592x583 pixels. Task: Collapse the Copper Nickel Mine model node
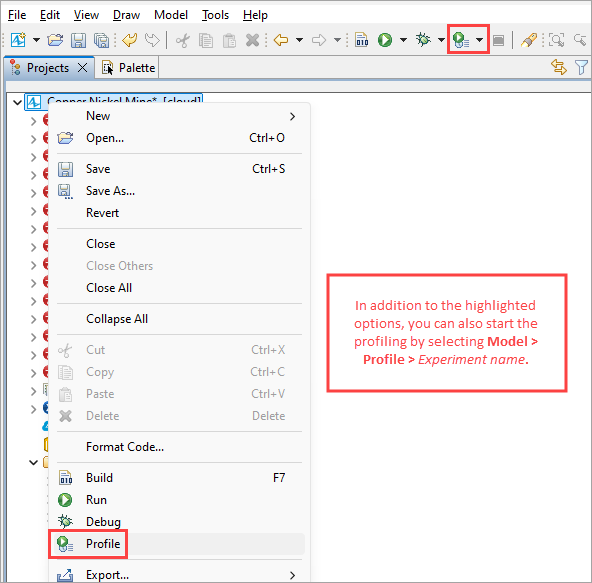point(17,102)
